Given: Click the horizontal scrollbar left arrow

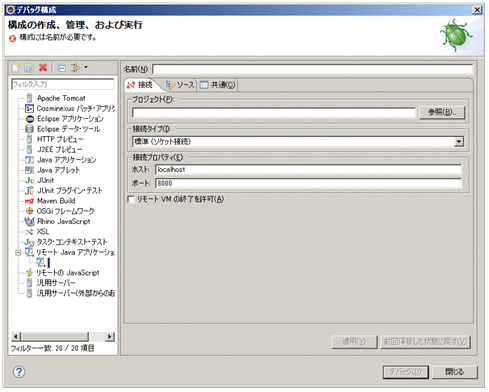Looking at the screenshot, I should [x=15, y=336].
